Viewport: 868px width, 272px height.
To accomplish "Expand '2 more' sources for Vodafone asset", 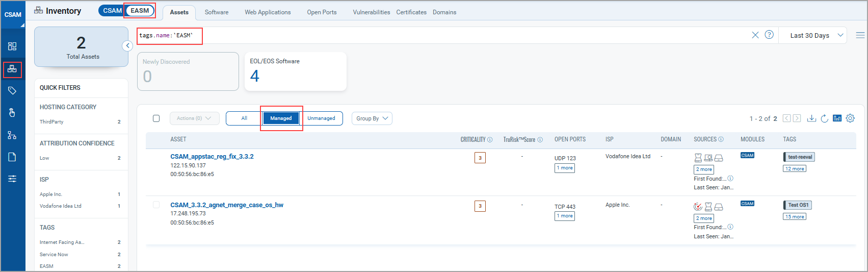I will 704,169.
